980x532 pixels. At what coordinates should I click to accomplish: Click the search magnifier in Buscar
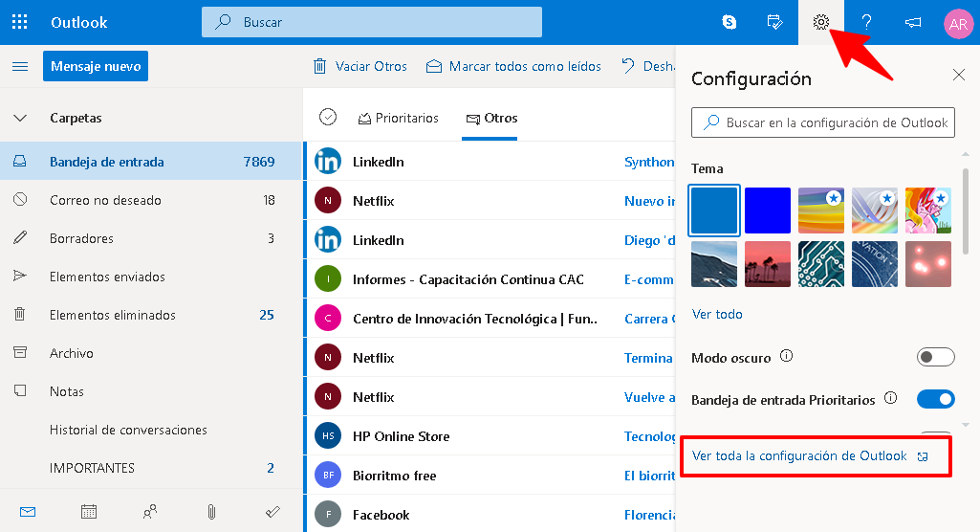click(223, 22)
